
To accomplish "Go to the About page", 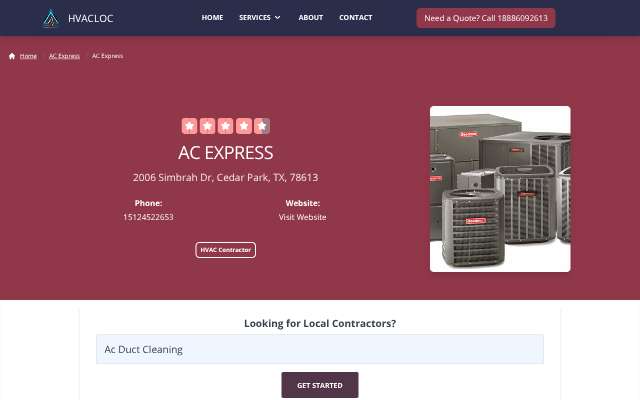I will 311,18.
